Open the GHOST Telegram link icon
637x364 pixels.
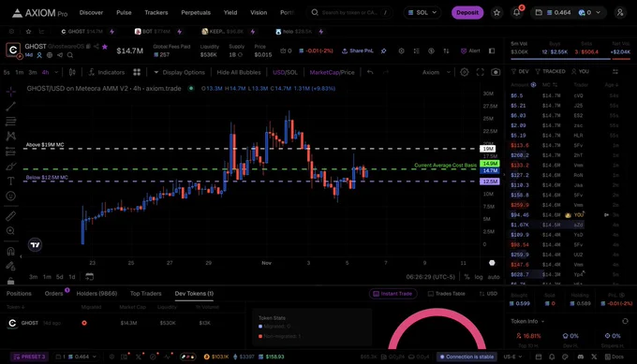tap(60, 55)
